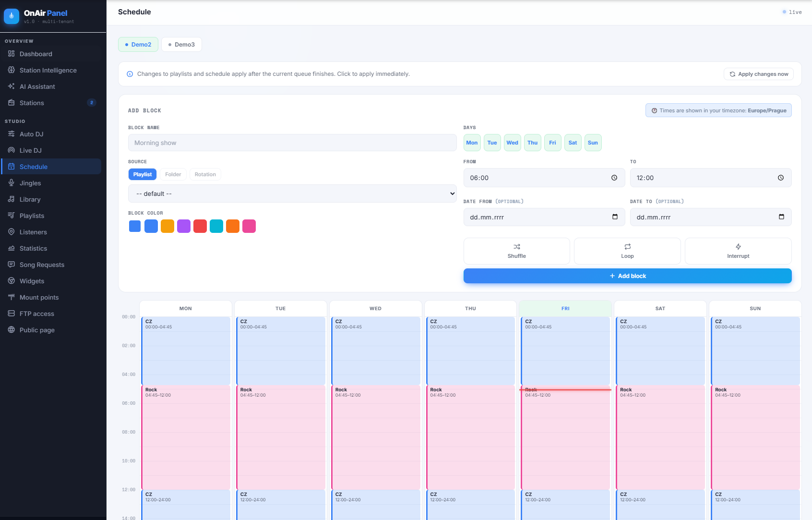Go to Stations sidebar entry
This screenshot has height=520, width=812.
coord(52,103)
